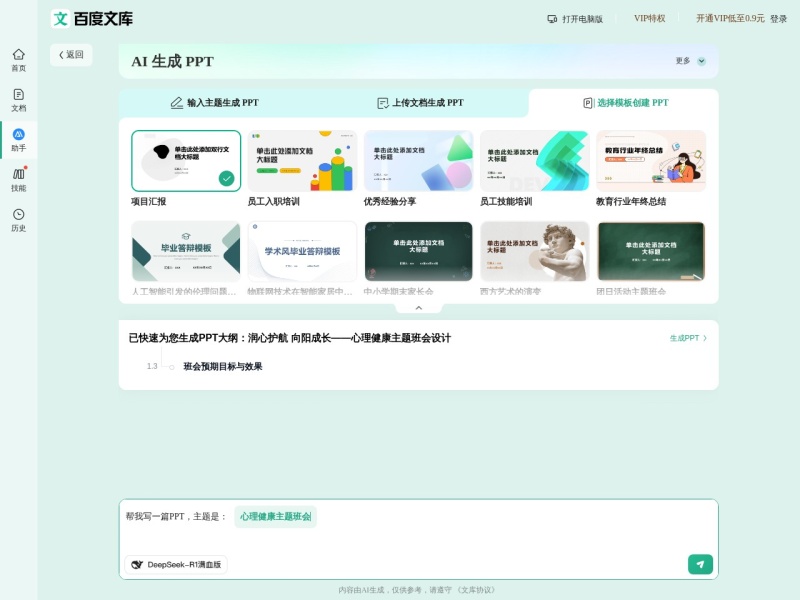Click the 百度文库 logo
This screenshot has height=600, width=800.
(92, 19)
